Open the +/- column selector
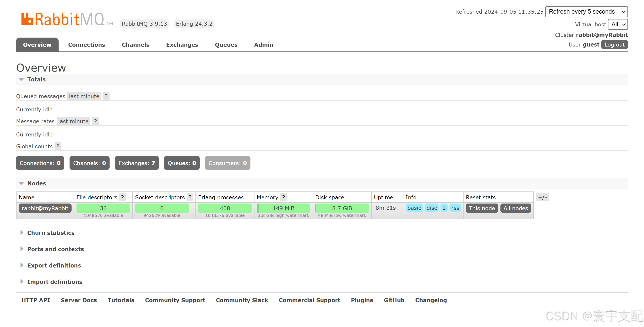Image resolution: width=644 pixels, height=327 pixels. (x=542, y=197)
